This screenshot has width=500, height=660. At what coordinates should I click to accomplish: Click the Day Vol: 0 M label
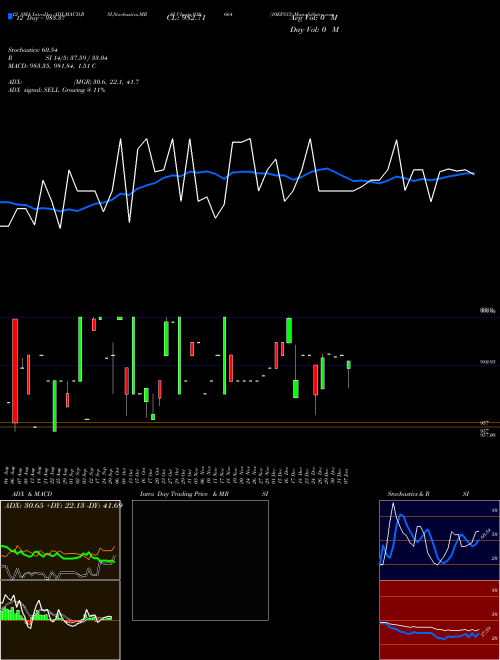coord(314,30)
